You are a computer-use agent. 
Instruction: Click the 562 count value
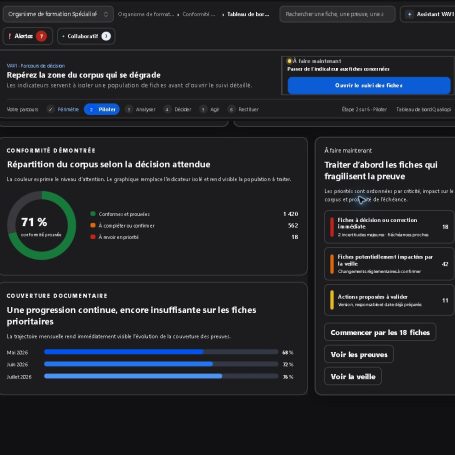pos(293,226)
